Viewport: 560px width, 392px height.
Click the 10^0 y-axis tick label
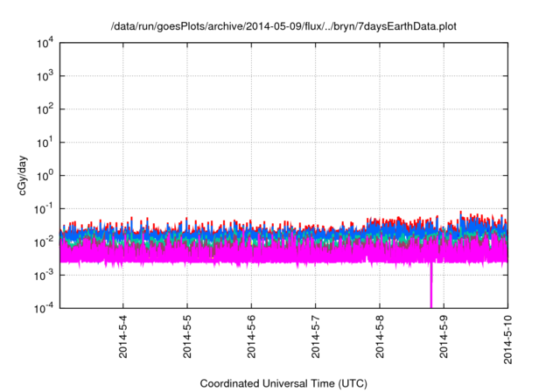(x=45, y=176)
